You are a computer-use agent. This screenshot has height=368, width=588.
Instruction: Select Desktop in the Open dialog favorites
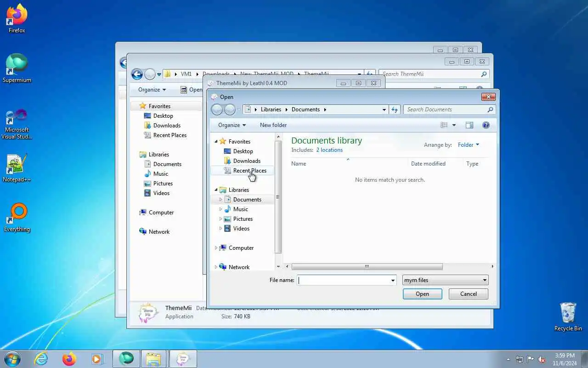tap(243, 151)
